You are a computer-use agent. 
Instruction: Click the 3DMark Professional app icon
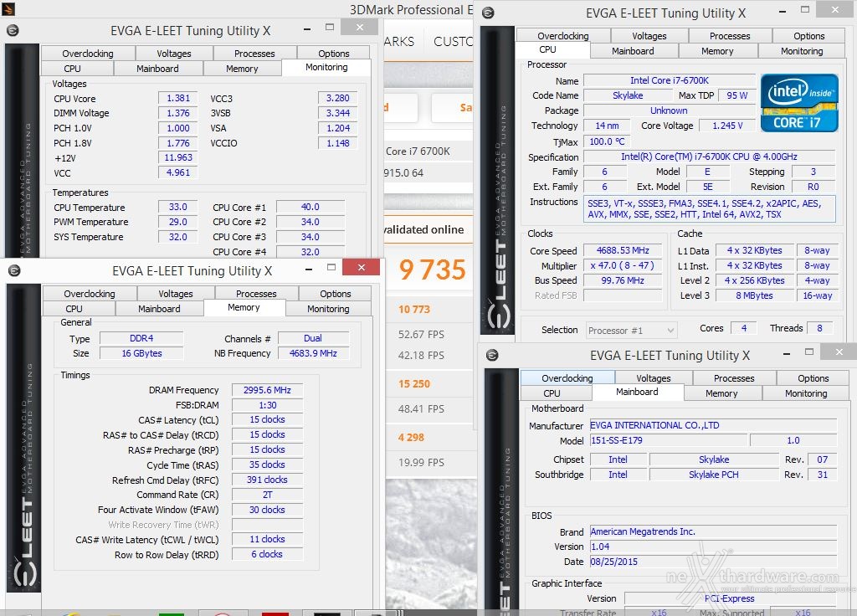pyautogui.click(x=8, y=8)
